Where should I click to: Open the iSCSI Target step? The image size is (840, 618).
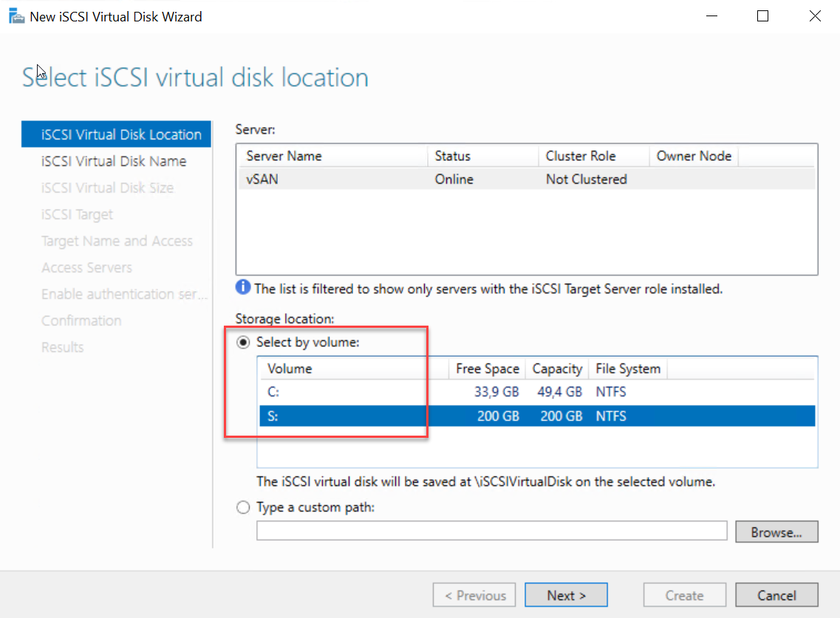pos(77,215)
